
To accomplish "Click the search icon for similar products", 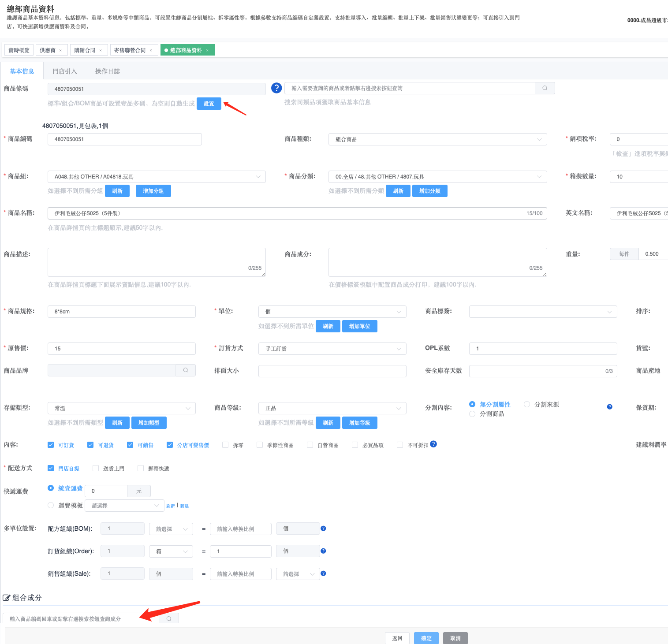I will tap(545, 88).
